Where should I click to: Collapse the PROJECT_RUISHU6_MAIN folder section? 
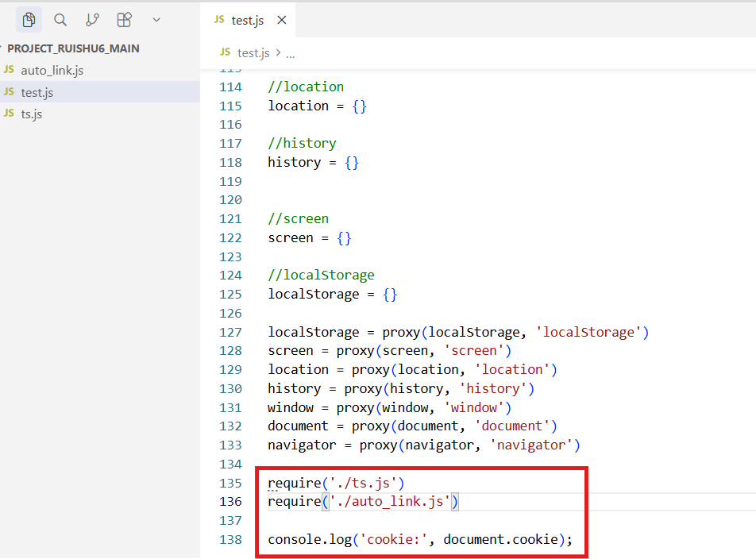tap(73, 48)
